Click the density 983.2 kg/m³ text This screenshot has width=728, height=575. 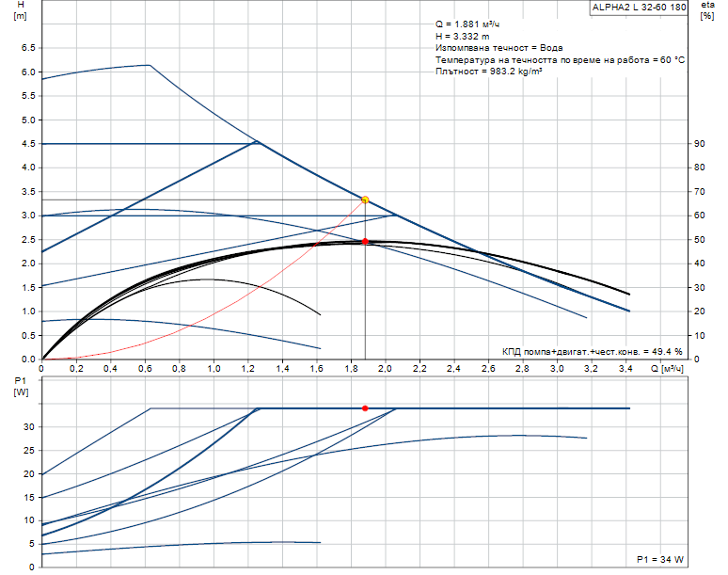coord(489,71)
